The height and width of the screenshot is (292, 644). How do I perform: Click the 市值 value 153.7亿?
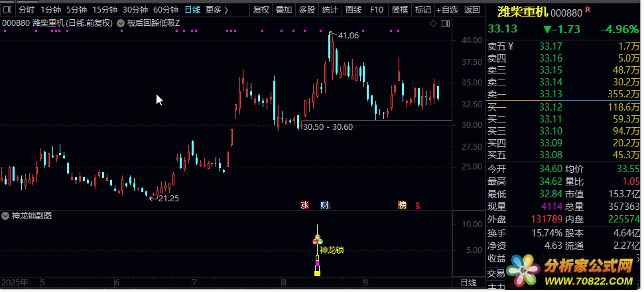pos(624,194)
